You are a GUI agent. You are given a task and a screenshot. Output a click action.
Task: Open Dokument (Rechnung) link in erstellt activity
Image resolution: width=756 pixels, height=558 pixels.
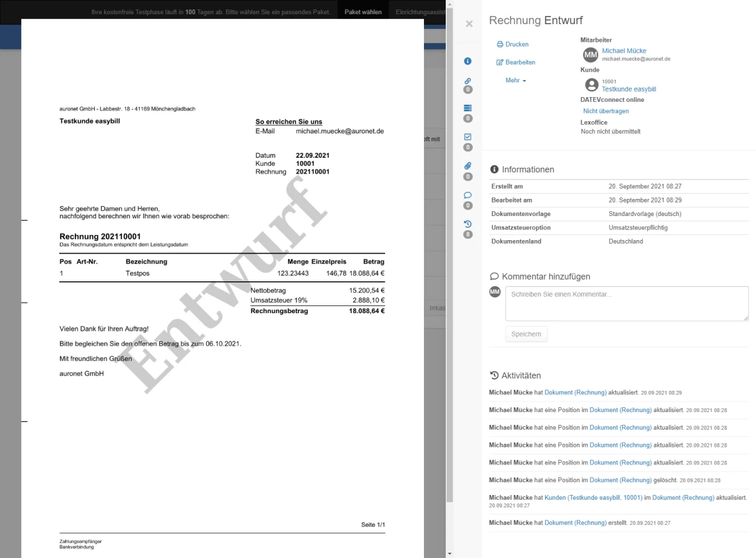(575, 523)
